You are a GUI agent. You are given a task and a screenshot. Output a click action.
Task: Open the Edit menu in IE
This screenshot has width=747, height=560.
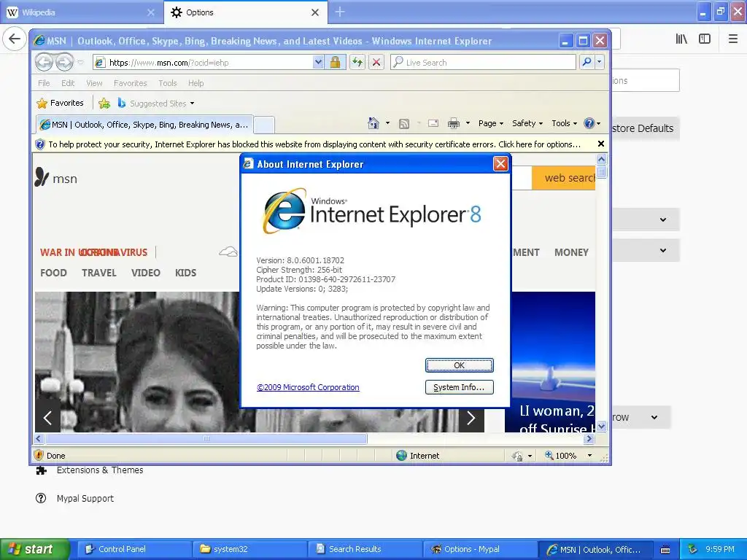[68, 83]
